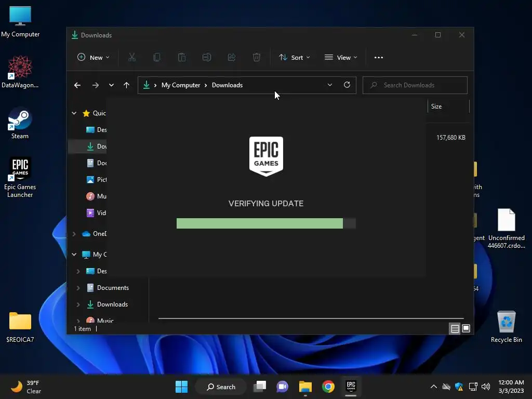Expand the Downloads node under My Computer
This screenshot has height=399, width=532.
click(x=78, y=304)
